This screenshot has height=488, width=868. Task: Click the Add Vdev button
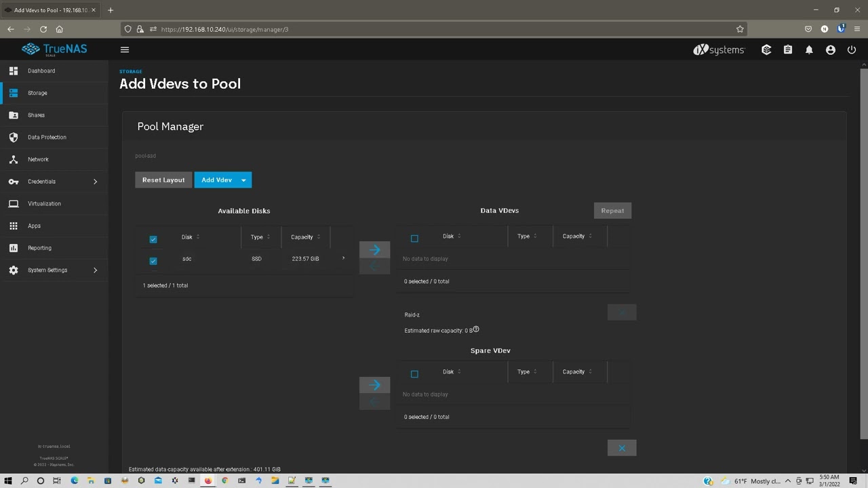pos(216,180)
